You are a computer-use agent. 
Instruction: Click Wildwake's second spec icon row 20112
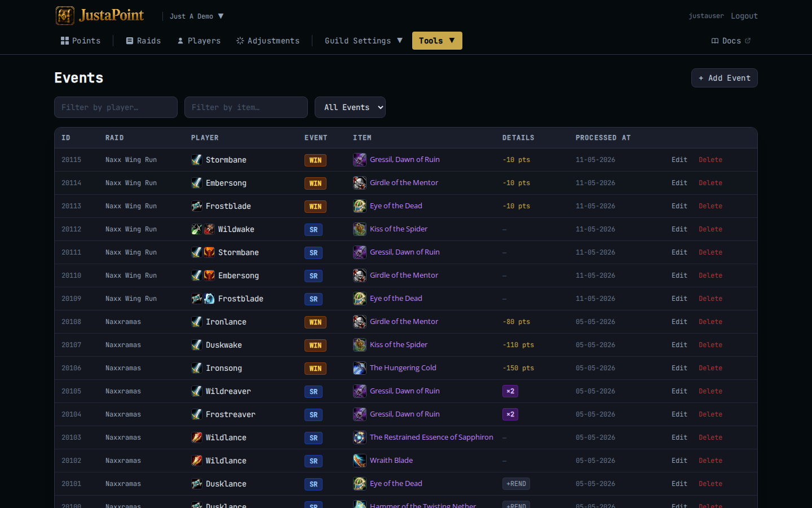coord(209,229)
